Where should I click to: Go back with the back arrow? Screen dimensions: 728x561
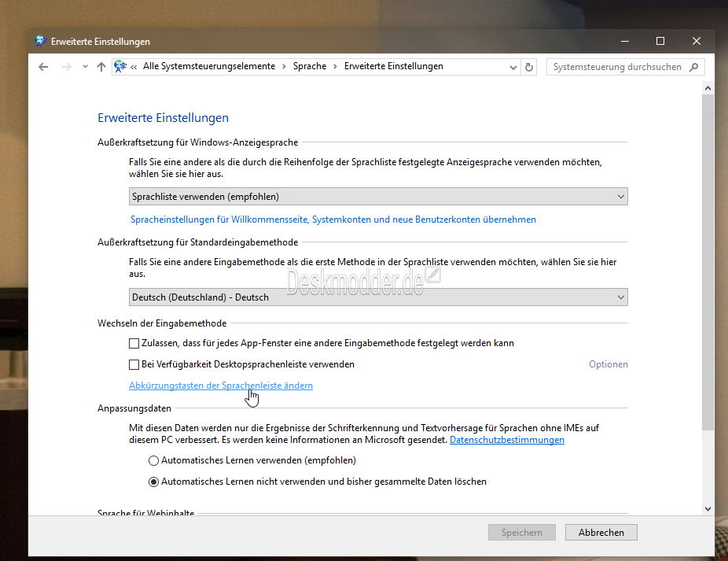point(43,67)
